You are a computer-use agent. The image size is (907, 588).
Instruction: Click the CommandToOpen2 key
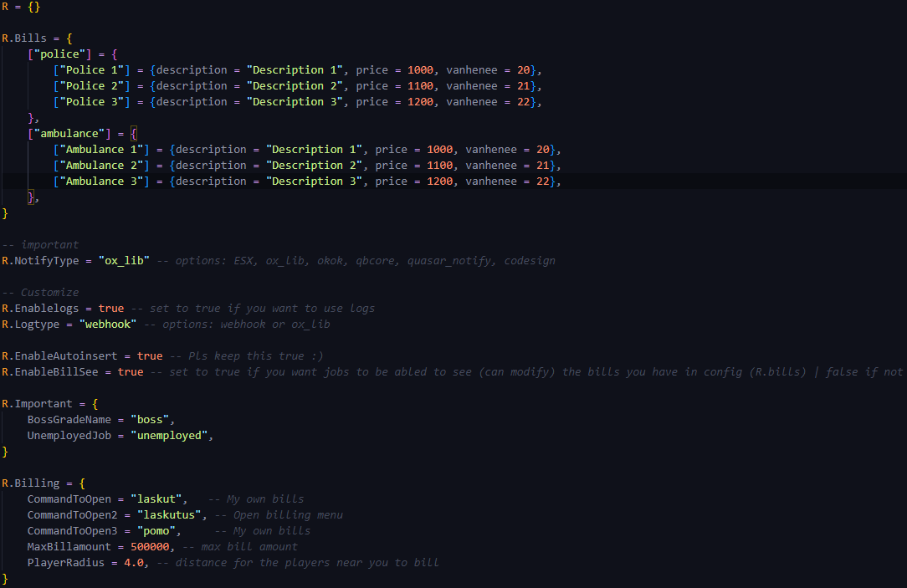(72, 515)
